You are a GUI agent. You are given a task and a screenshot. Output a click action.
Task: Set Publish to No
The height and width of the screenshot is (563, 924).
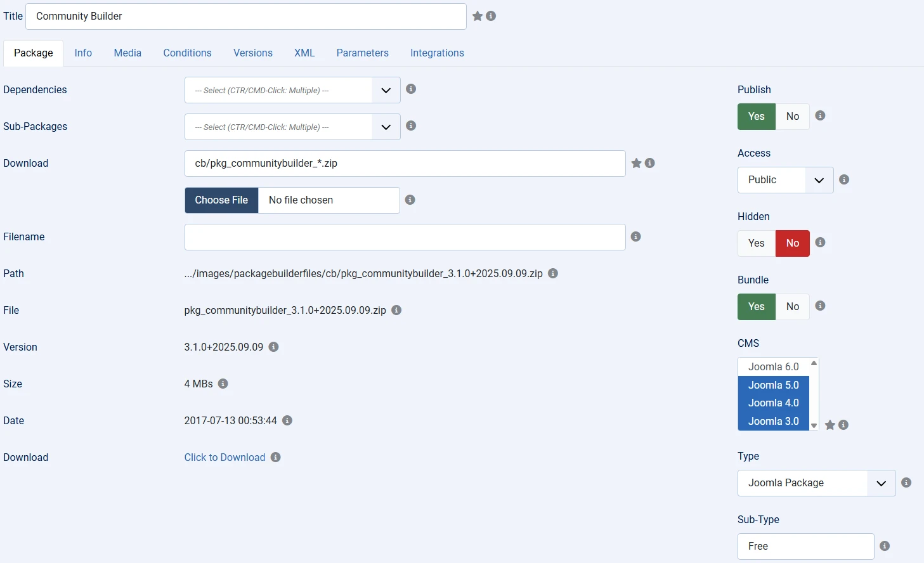point(792,117)
